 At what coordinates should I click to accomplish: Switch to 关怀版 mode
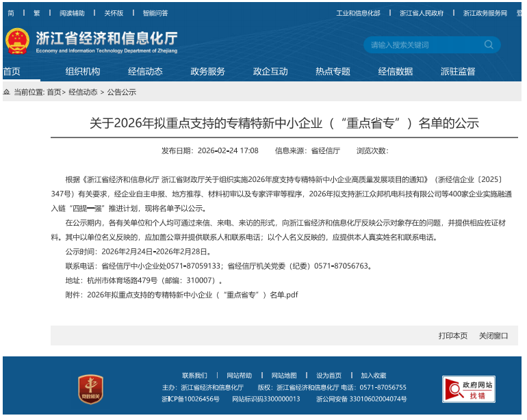pyautogui.click(x=114, y=13)
